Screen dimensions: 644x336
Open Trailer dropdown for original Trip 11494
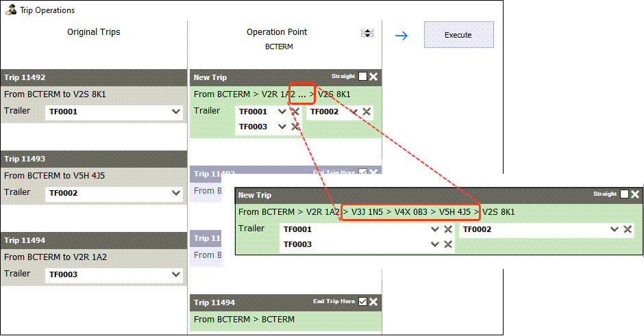tap(176, 275)
